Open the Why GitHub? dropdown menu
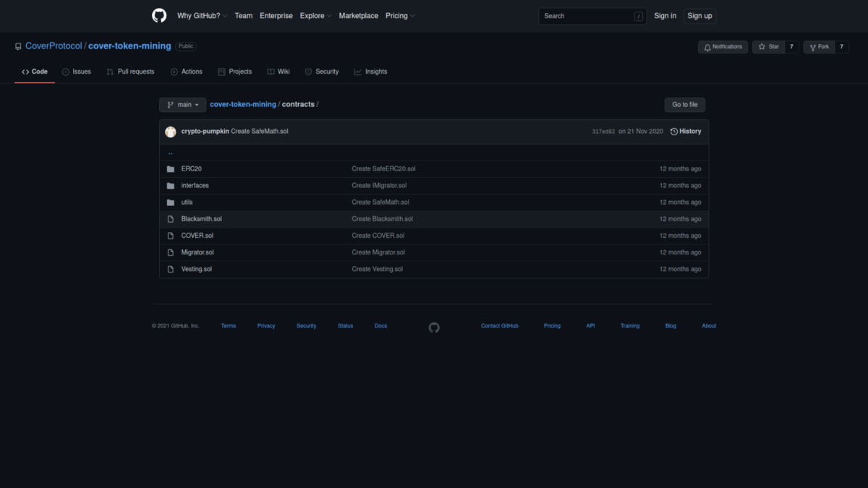The height and width of the screenshot is (488, 868). coord(202,16)
